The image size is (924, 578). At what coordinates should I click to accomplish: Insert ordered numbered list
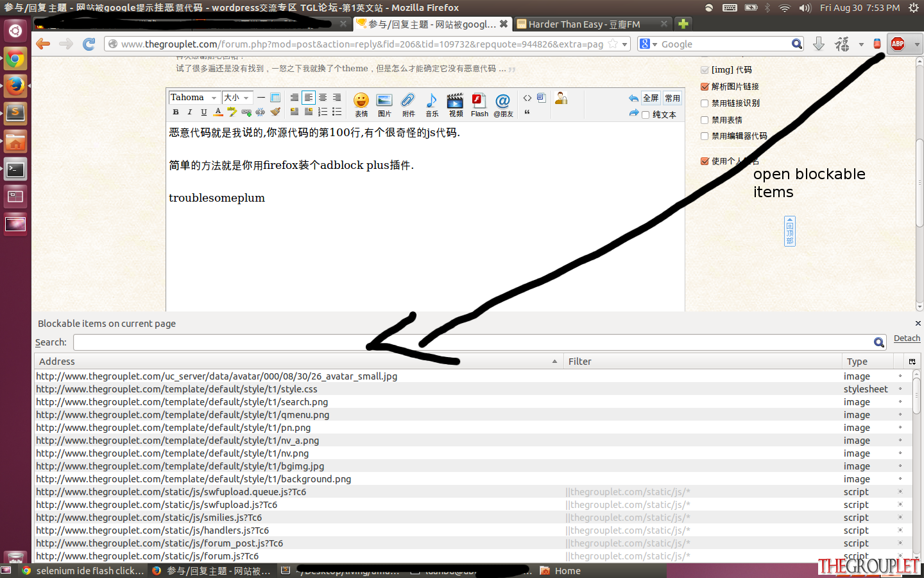[323, 112]
